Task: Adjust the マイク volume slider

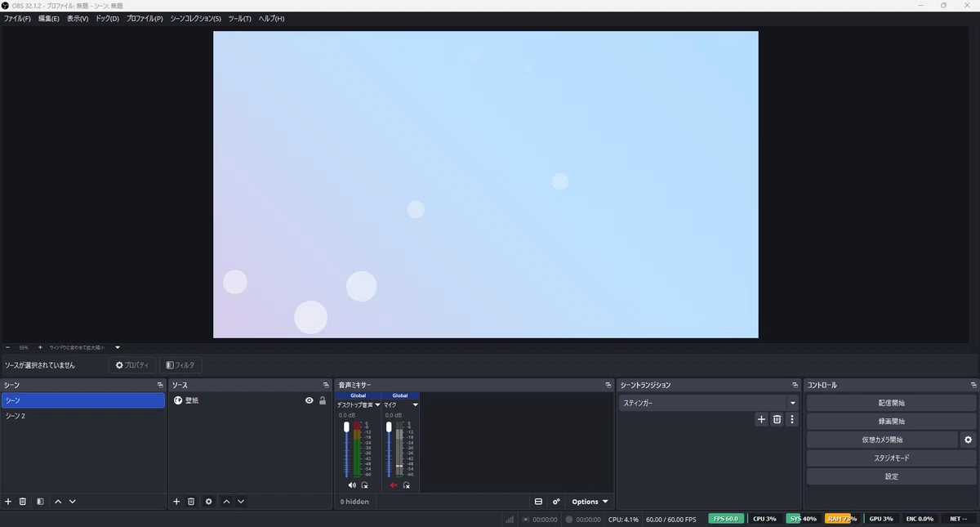Action: [x=389, y=449]
